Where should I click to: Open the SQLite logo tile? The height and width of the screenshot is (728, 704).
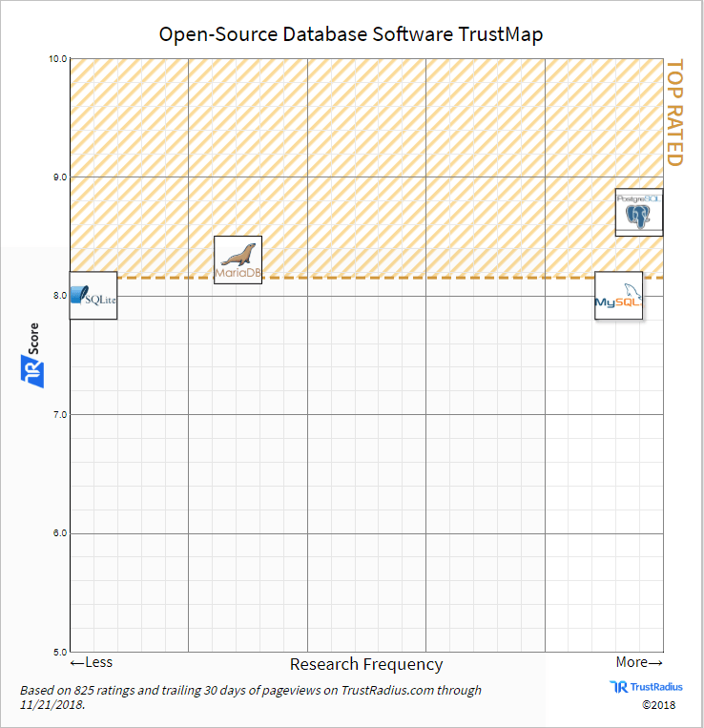point(93,295)
